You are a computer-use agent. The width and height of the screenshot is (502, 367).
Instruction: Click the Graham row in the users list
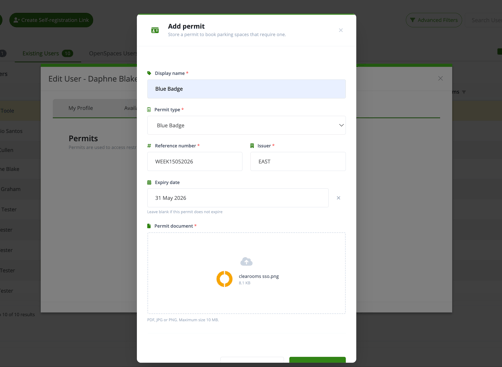click(20, 189)
